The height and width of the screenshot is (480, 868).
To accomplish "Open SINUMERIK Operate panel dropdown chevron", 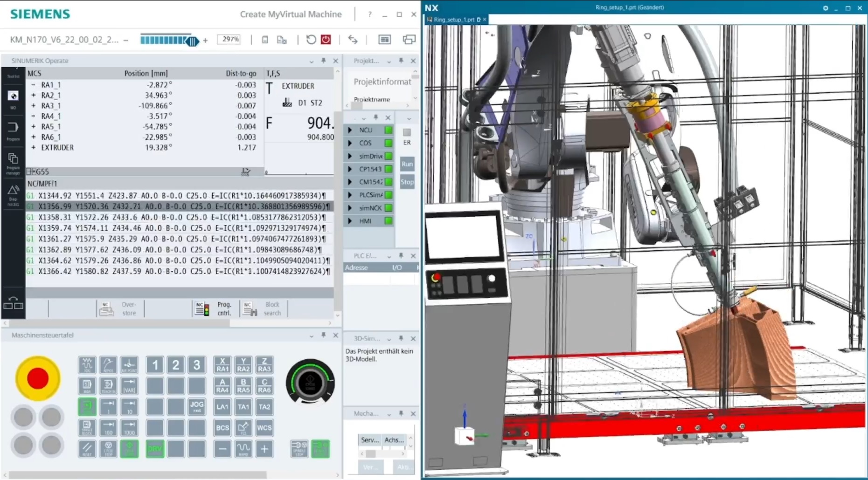I will pos(311,61).
